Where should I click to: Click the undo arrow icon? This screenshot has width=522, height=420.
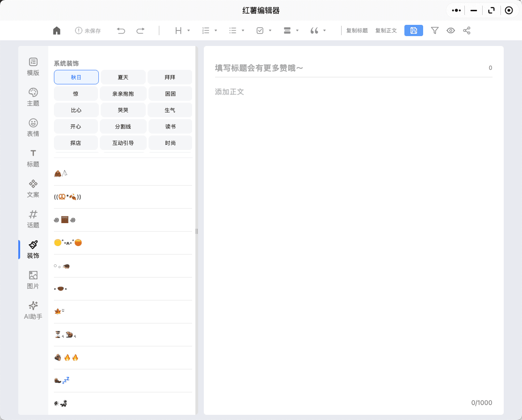[x=121, y=30]
